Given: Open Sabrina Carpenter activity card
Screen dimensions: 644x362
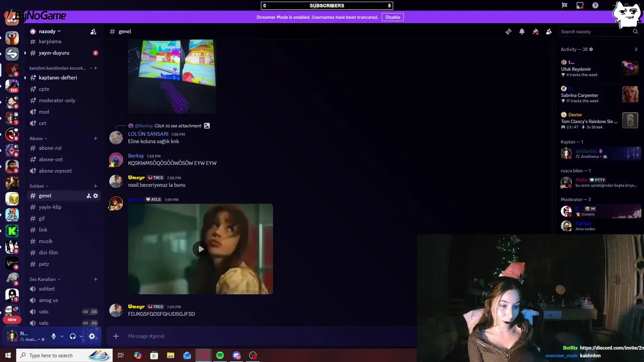Looking at the screenshot, I should (600, 94).
